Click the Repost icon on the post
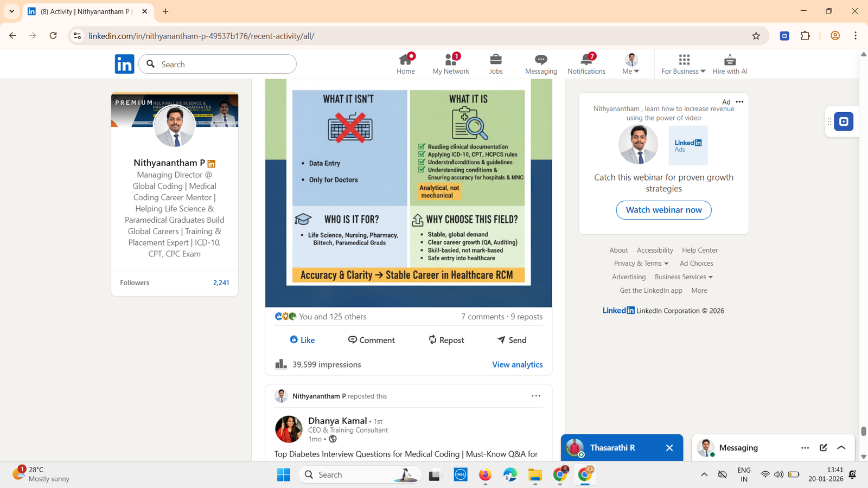 click(432, 339)
